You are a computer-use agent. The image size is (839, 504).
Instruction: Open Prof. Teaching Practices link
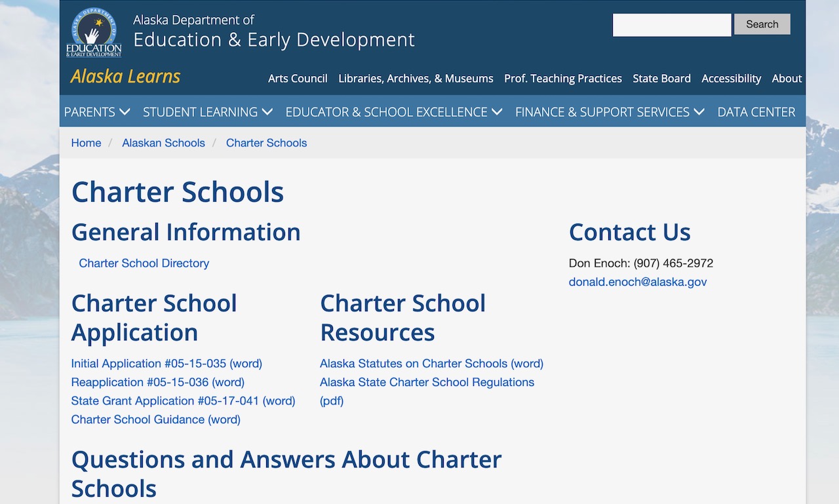[x=562, y=79]
